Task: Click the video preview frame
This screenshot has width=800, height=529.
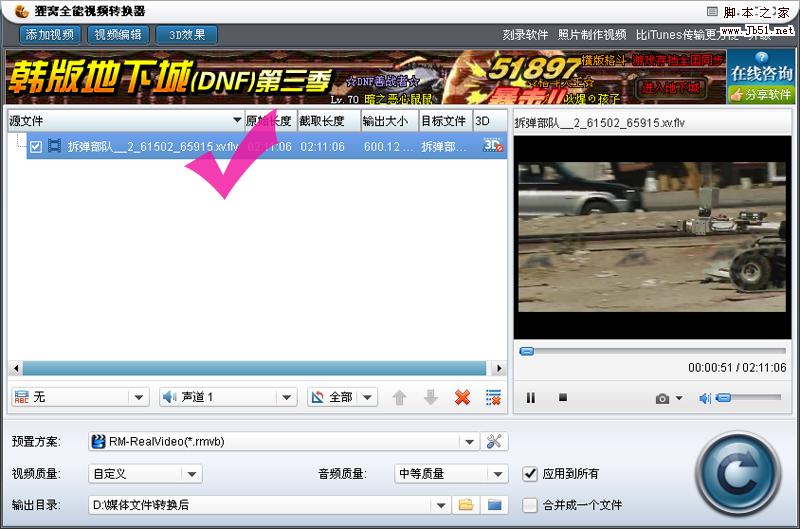Action: [x=652, y=237]
